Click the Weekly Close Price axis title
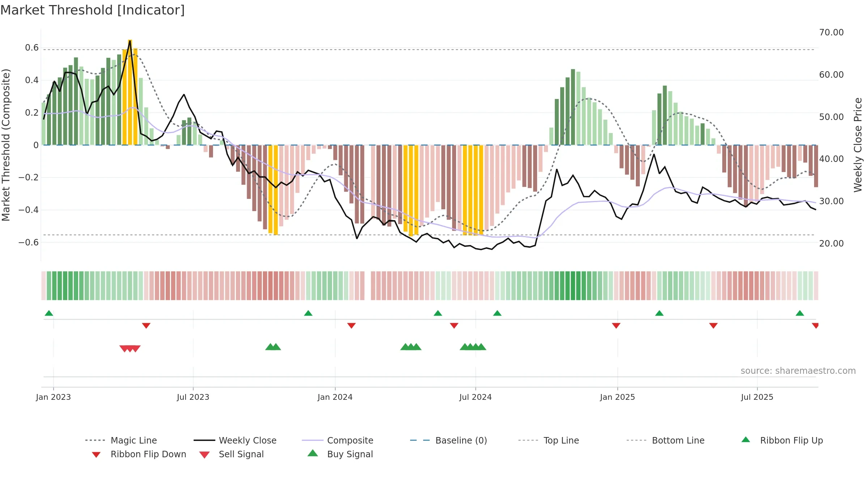 point(858,145)
